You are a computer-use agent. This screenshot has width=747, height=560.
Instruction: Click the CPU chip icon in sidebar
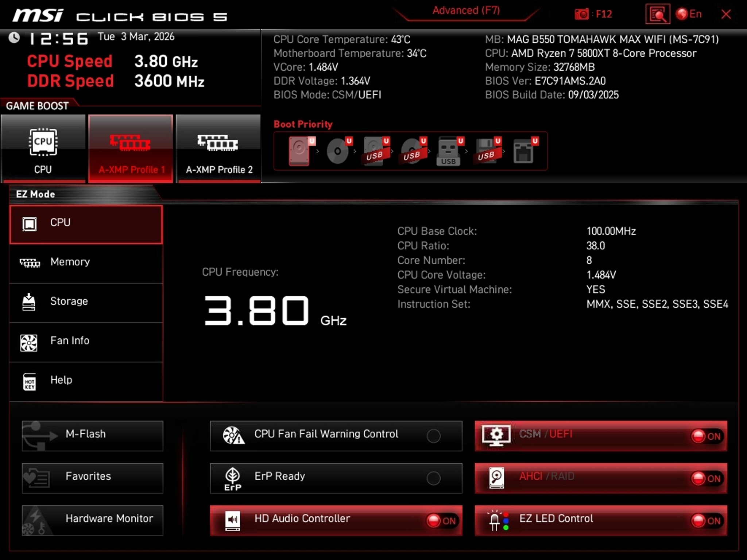29,224
